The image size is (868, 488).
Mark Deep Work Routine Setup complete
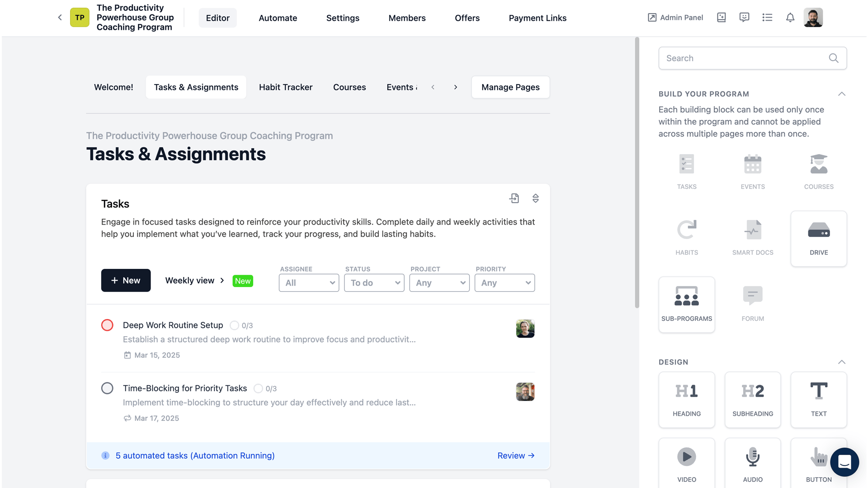[x=107, y=325]
